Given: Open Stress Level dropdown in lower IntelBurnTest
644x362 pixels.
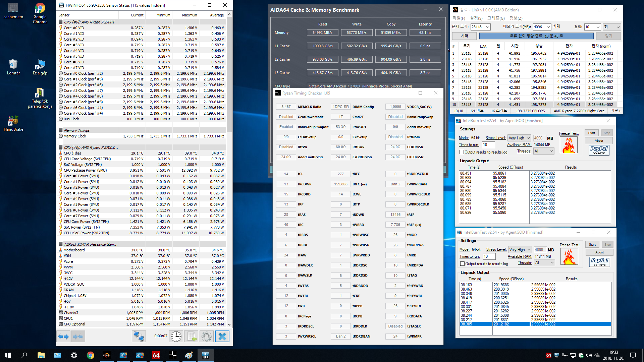Looking at the screenshot, I should (520, 250).
